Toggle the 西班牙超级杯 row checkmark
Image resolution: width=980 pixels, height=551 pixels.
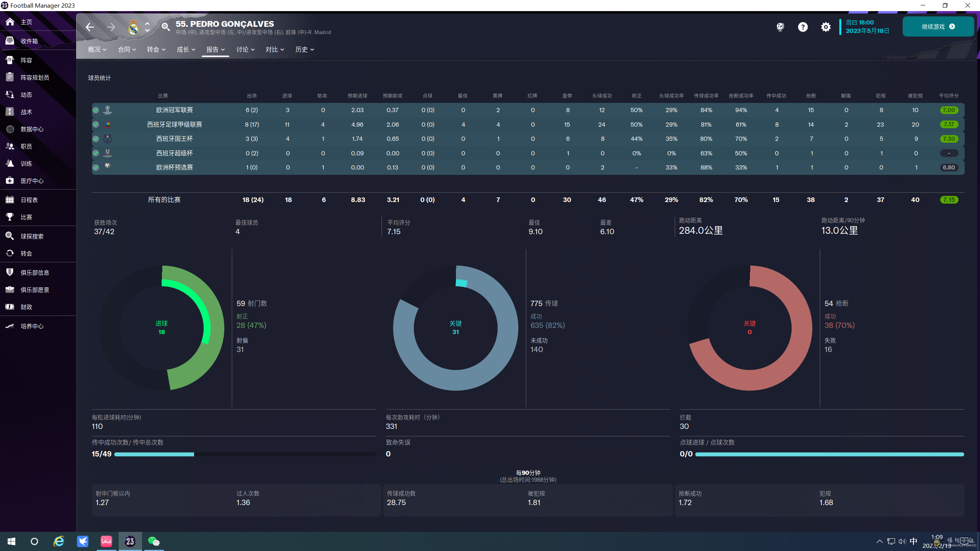(96, 153)
